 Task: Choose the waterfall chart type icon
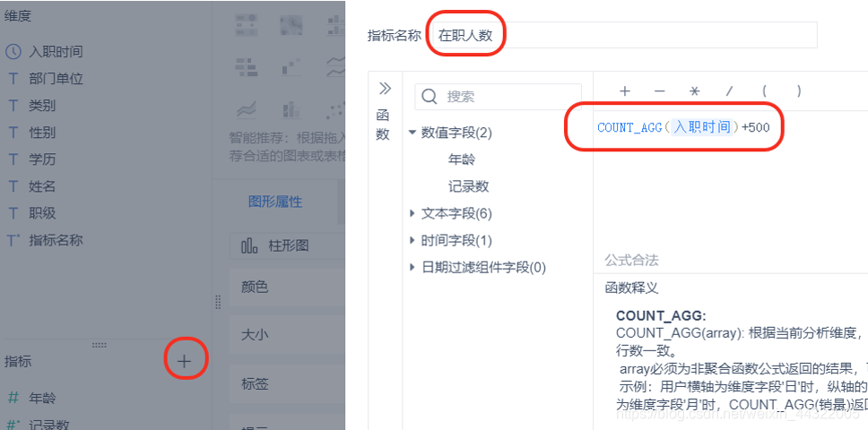click(x=291, y=67)
